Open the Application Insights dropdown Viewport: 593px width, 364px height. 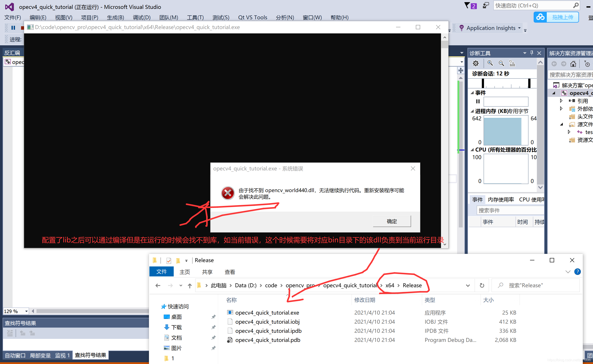(x=519, y=28)
